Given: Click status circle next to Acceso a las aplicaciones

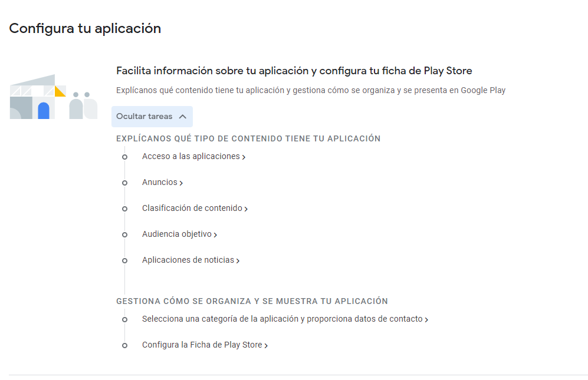Looking at the screenshot, I should click(x=124, y=157).
